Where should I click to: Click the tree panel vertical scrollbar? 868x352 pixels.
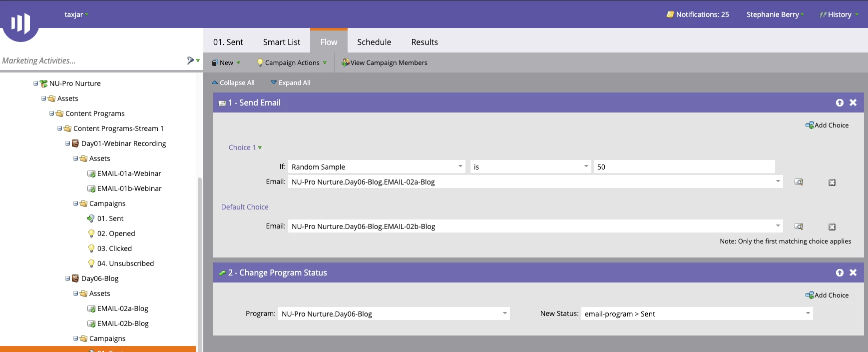(x=200, y=264)
